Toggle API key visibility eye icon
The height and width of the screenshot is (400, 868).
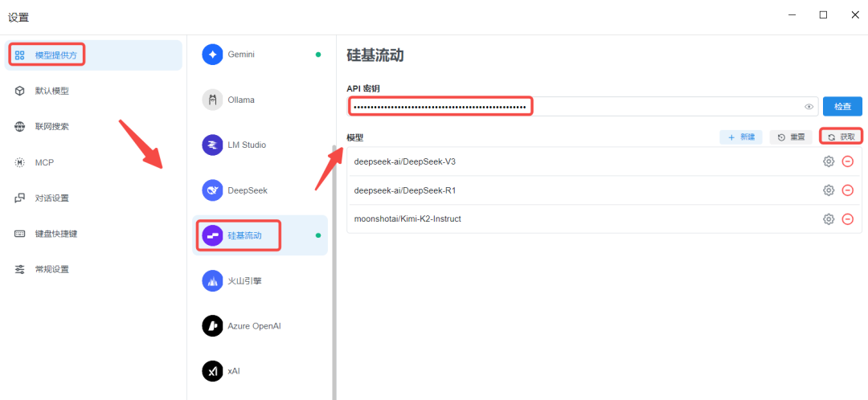coord(809,107)
